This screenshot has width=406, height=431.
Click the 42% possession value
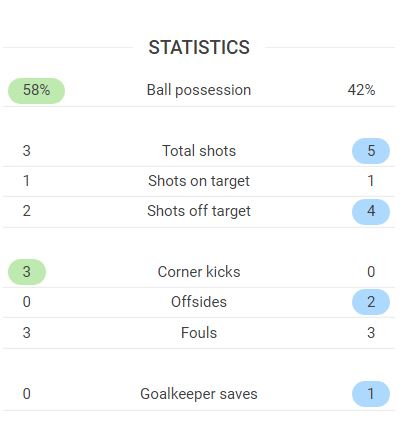tap(361, 90)
